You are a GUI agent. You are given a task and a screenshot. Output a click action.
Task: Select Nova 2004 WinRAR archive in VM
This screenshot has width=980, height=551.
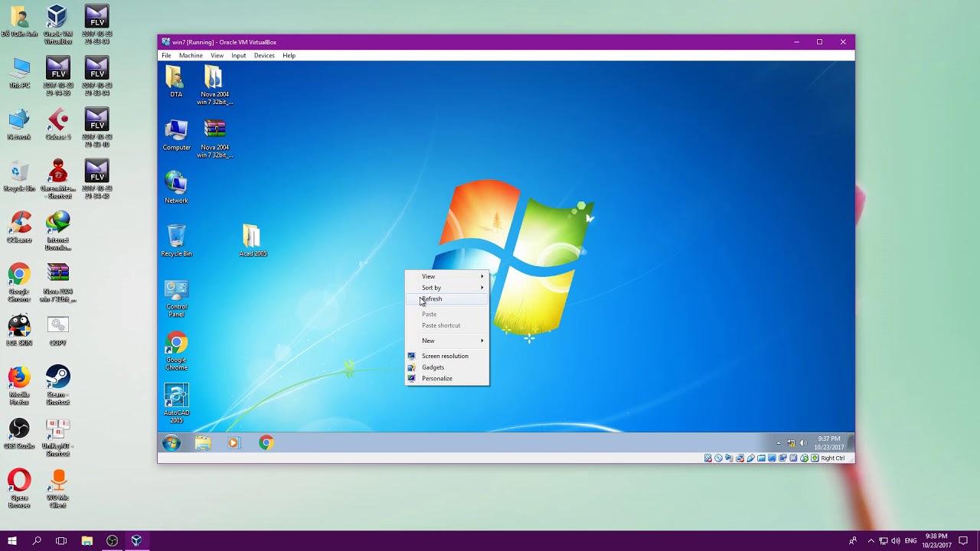(x=215, y=139)
